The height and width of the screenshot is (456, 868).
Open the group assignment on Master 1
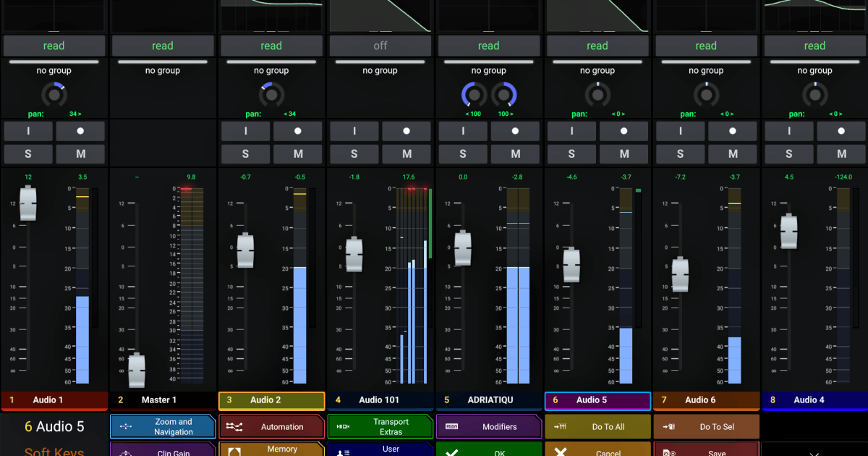coord(163,69)
